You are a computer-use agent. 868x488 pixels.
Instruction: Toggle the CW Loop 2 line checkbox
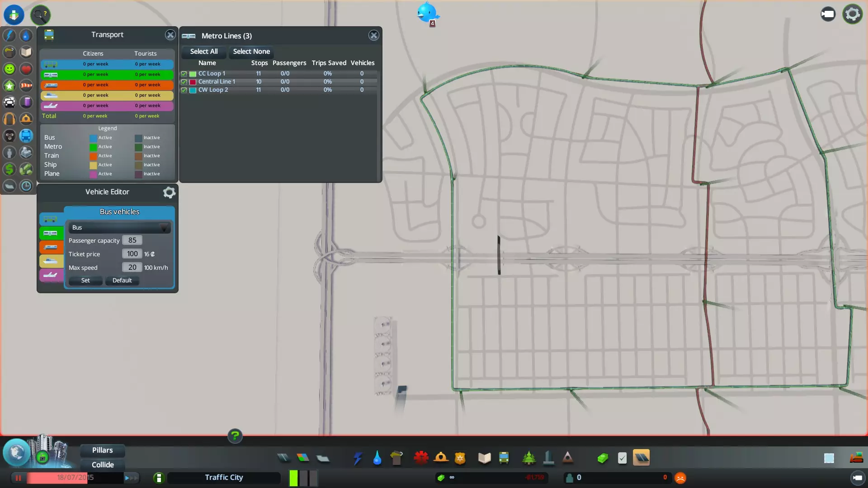pos(184,90)
